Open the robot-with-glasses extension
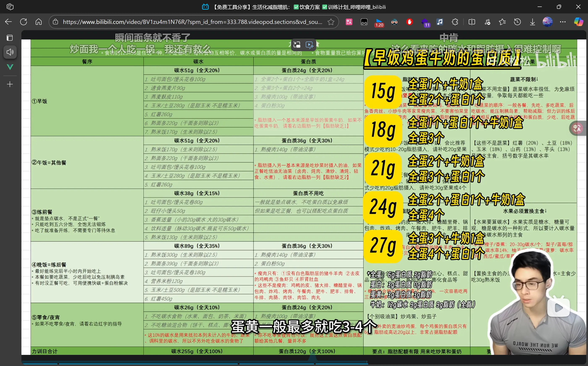Screen dimensions: 588x366 click(394, 22)
